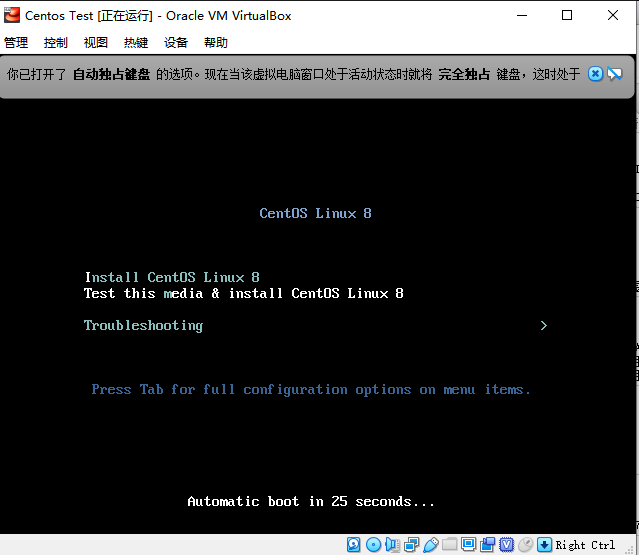Click the CPU virtualization status icon
The width and height of the screenshot is (639, 555).
tap(507, 544)
